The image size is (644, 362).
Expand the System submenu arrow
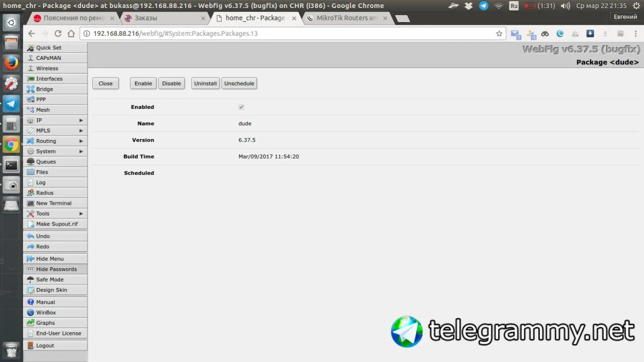(x=81, y=152)
